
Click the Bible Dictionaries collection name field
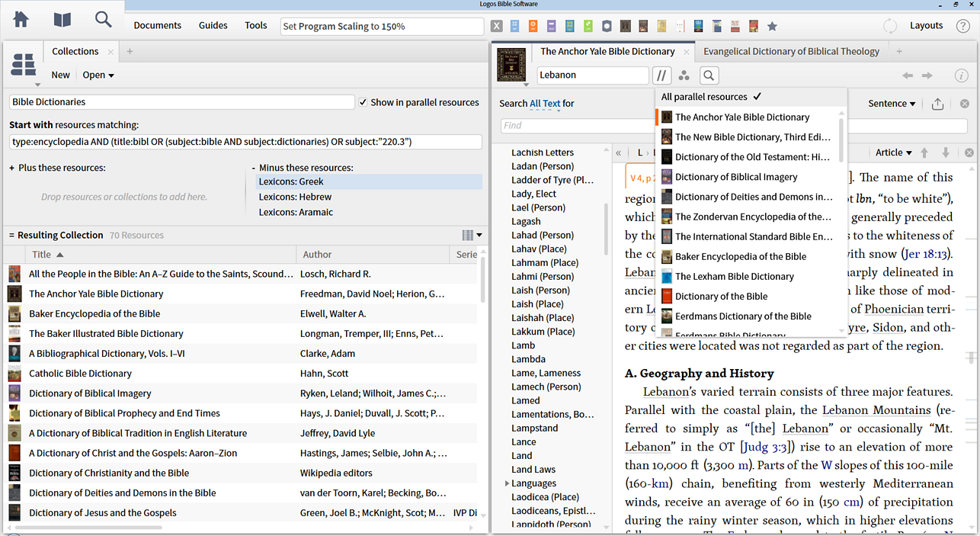point(182,101)
